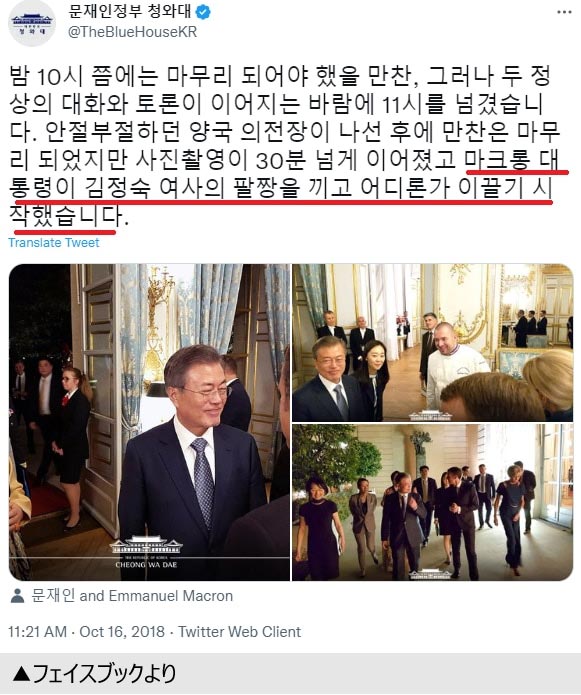581x695 pixels.
Task: Open the large left photo of smiling man
Action: coord(149,422)
